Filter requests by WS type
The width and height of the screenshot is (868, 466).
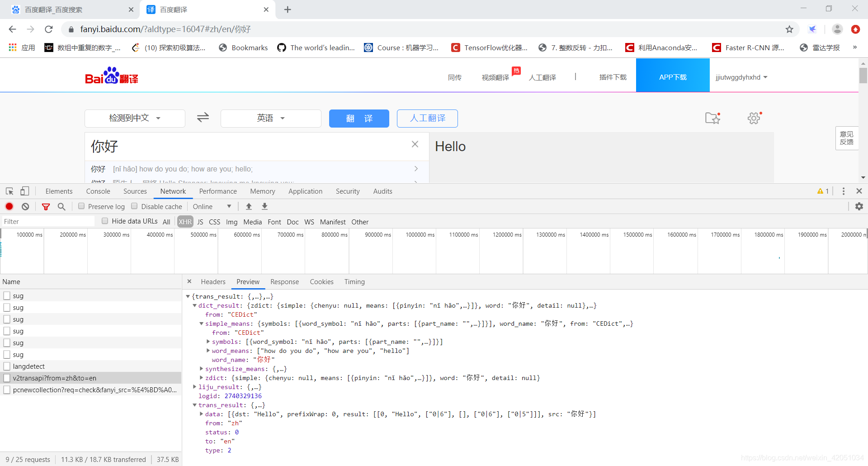coord(309,222)
